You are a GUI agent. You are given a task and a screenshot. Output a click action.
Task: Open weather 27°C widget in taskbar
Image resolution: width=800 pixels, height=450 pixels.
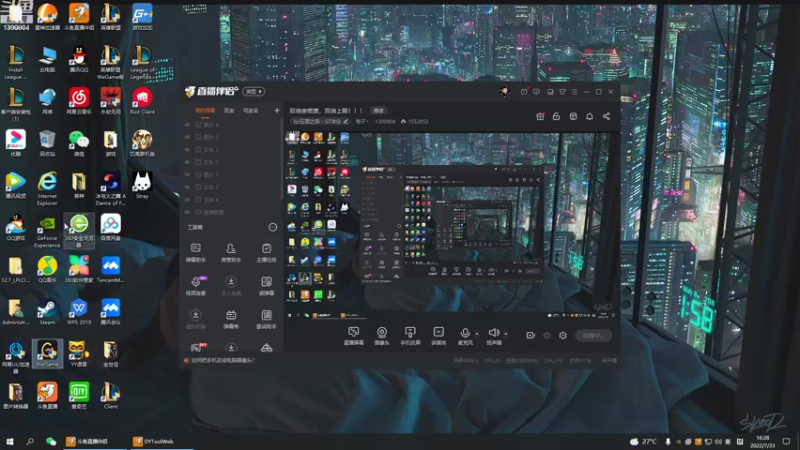643,441
